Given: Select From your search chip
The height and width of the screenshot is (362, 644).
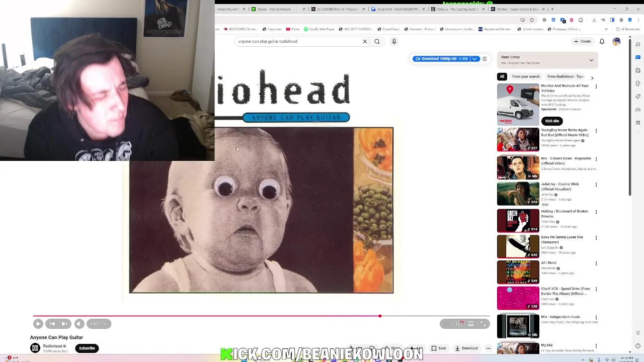Looking at the screenshot, I should tap(526, 76).
